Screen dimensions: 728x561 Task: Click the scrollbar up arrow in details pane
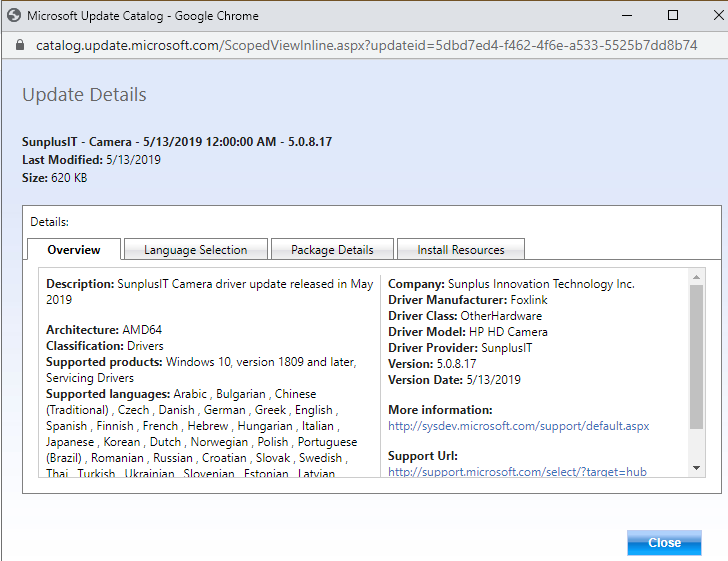click(x=696, y=277)
